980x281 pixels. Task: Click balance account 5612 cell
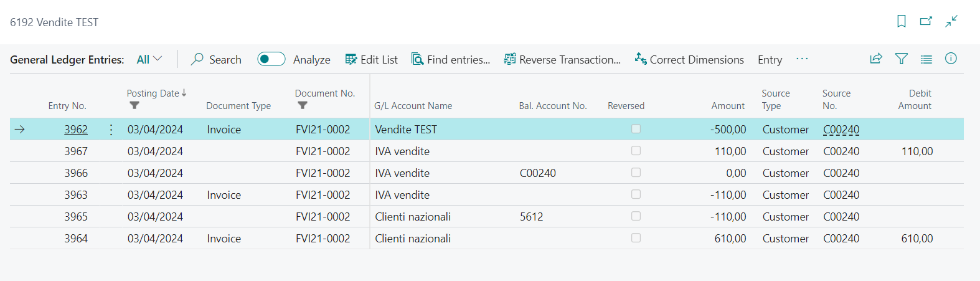click(531, 217)
